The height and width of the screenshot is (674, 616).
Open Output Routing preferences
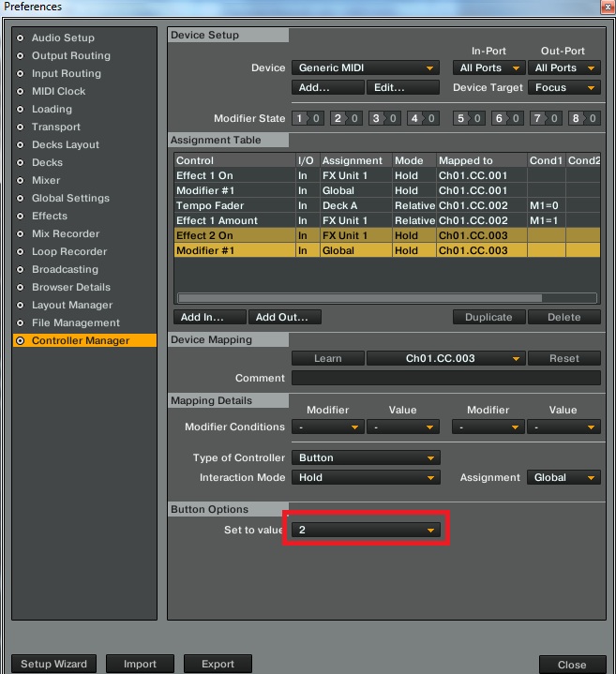(71, 56)
